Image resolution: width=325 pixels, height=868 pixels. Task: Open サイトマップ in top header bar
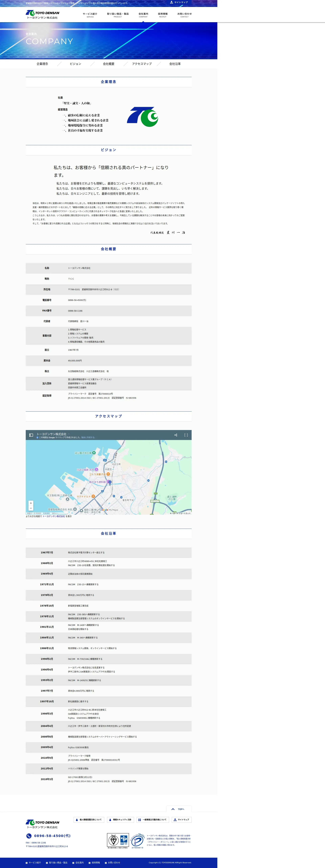tap(179, 2)
